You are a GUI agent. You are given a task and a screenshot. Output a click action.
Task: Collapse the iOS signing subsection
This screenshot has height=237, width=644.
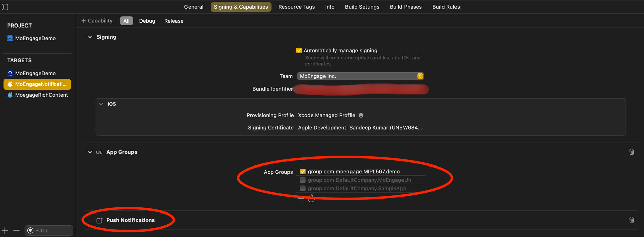101,104
